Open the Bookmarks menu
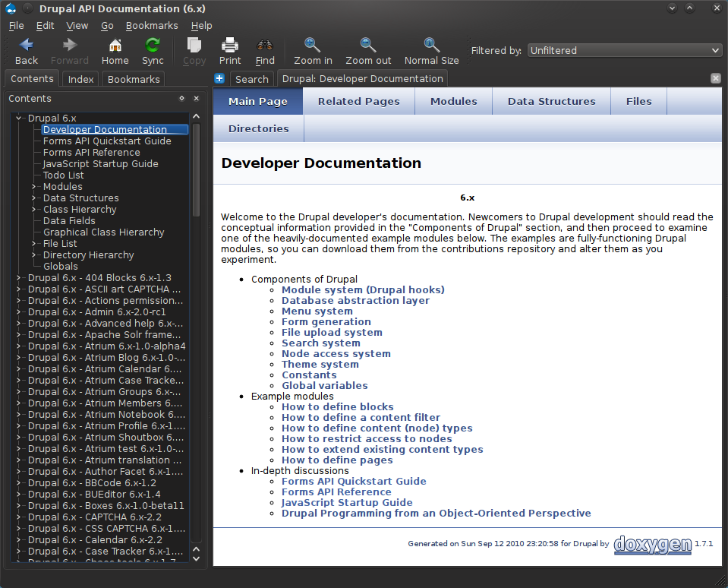Screen dimensions: 728x588 (152, 26)
